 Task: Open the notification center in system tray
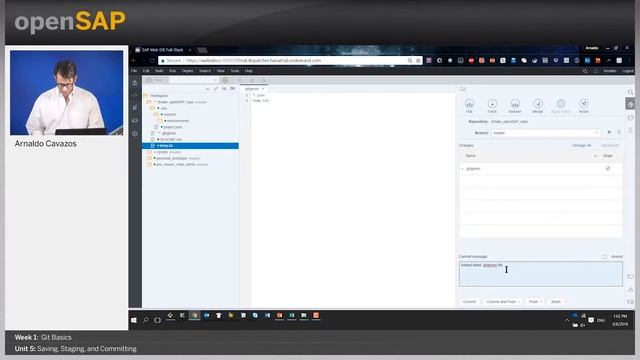coord(591,320)
